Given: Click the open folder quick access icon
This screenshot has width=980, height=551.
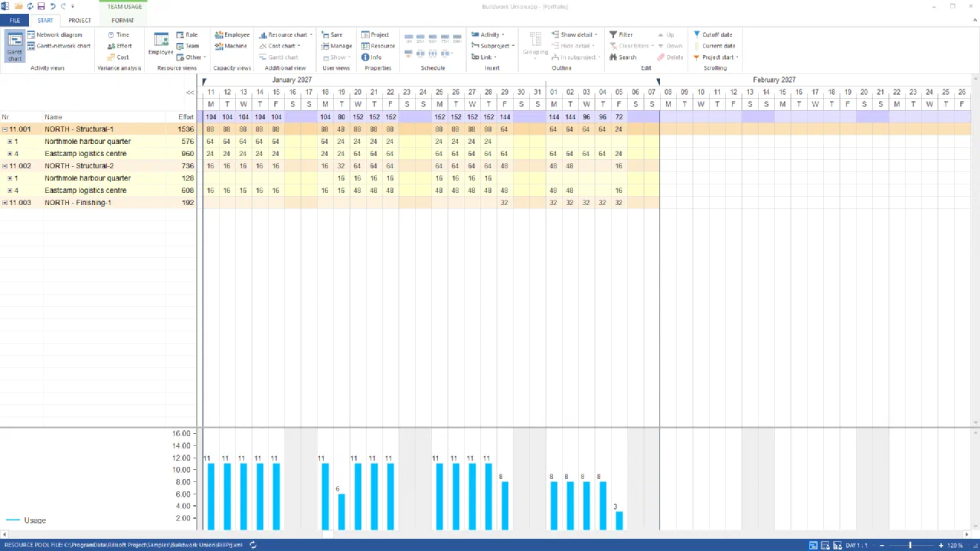Looking at the screenshot, I should 18,6.
